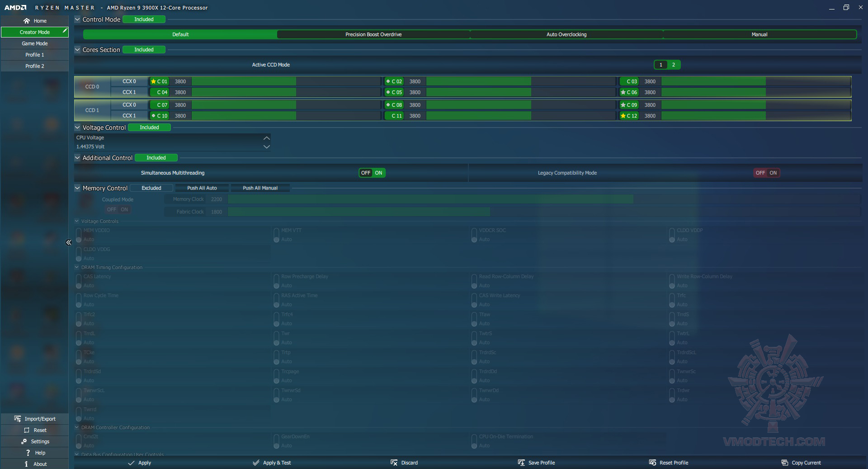Click the Copy Current icon
The height and width of the screenshot is (469, 868).
(784, 463)
